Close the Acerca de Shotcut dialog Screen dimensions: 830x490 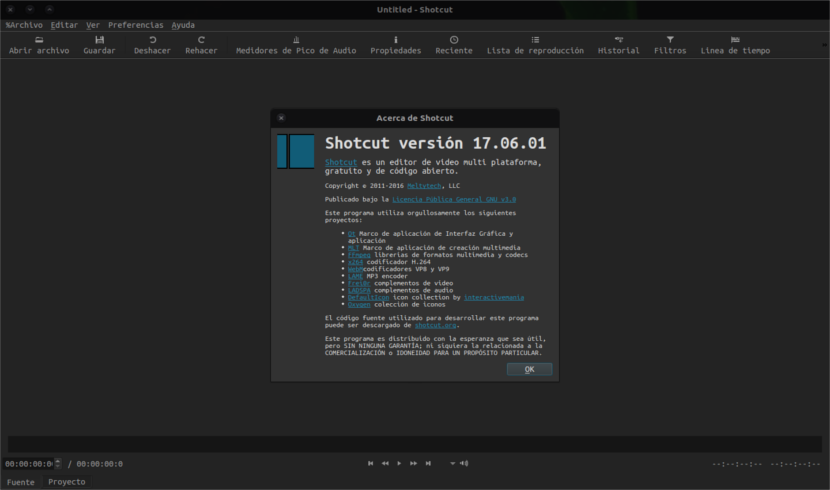[282, 118]
